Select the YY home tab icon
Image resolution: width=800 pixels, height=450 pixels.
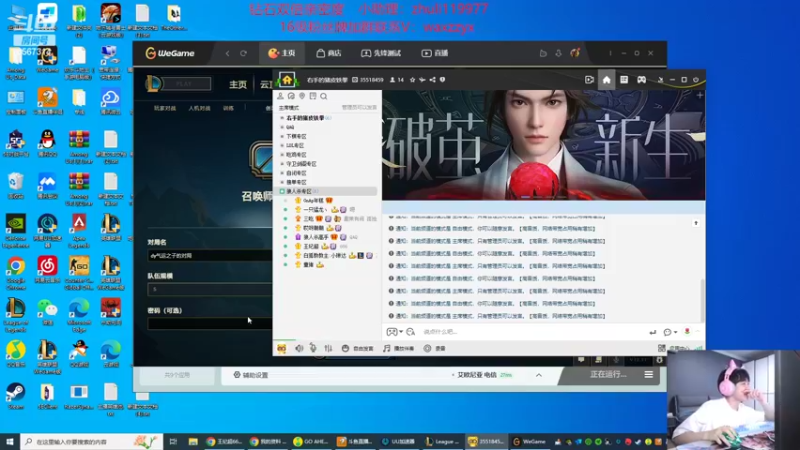click(x=606, y=80)
